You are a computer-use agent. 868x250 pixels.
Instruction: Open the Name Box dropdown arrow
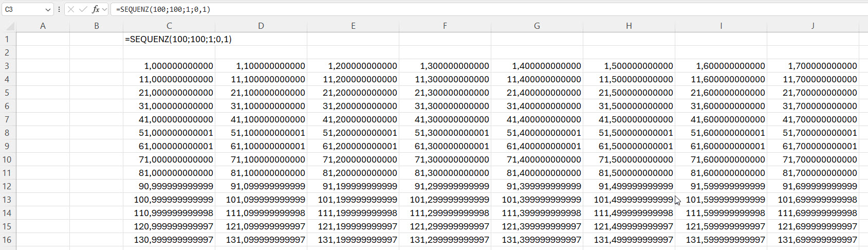[x=48, y=9]
